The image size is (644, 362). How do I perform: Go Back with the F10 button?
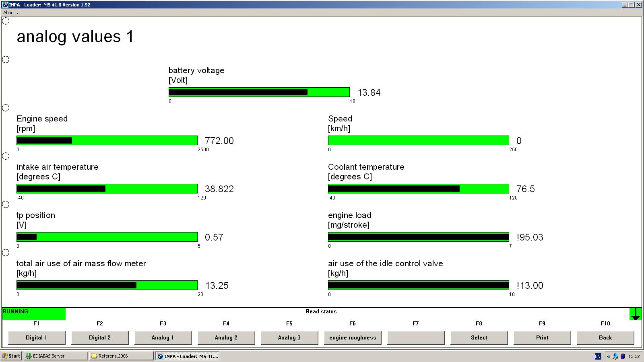[605, 338]
